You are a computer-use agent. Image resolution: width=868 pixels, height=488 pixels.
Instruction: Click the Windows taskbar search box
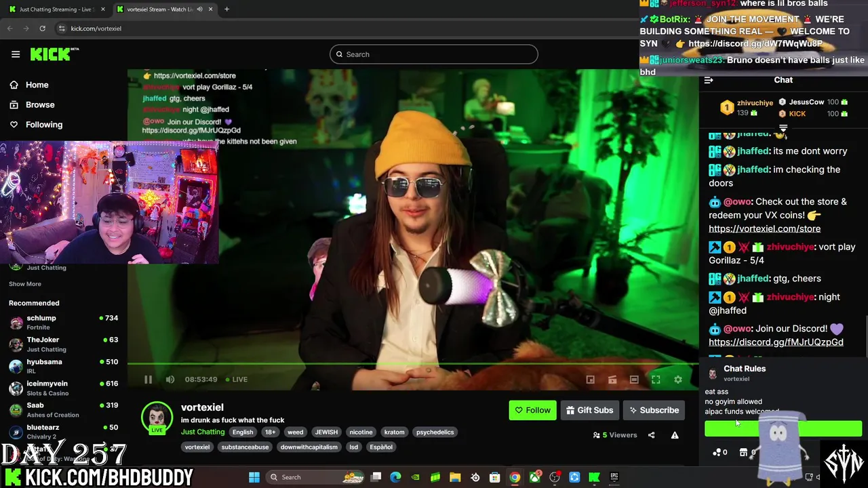pos(315,477)
